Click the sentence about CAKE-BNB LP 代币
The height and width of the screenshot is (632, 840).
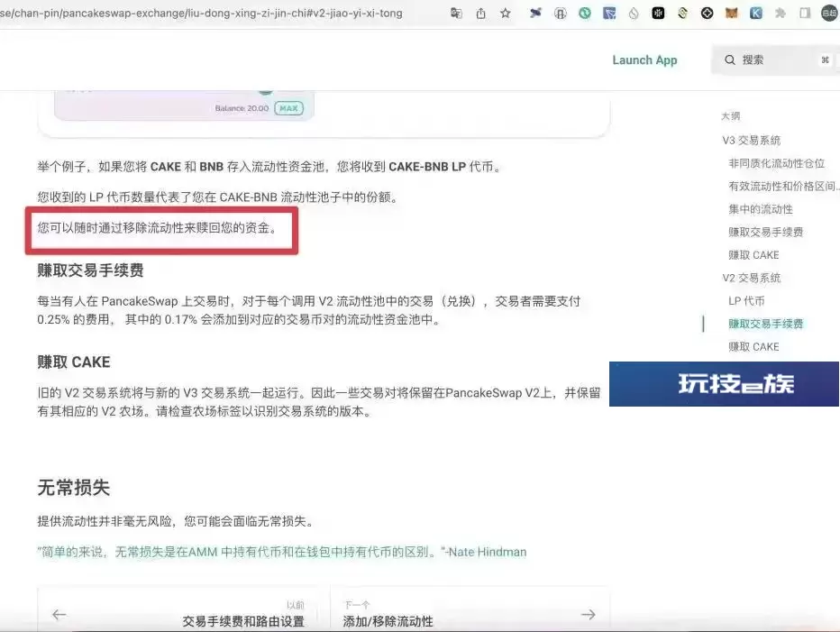[270, 167]
